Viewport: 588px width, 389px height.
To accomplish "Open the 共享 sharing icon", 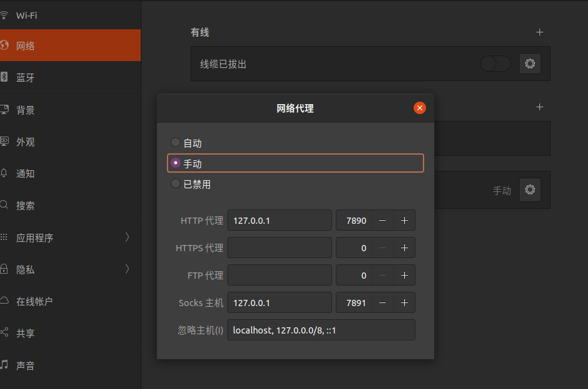I will 6,333.
